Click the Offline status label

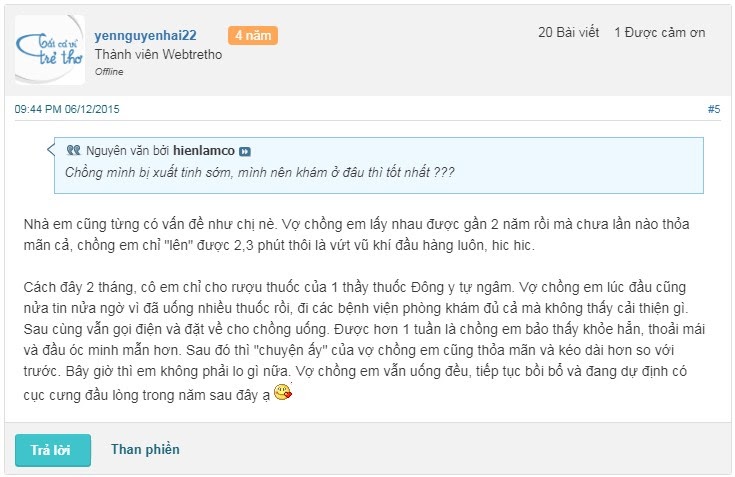point(108,72)
